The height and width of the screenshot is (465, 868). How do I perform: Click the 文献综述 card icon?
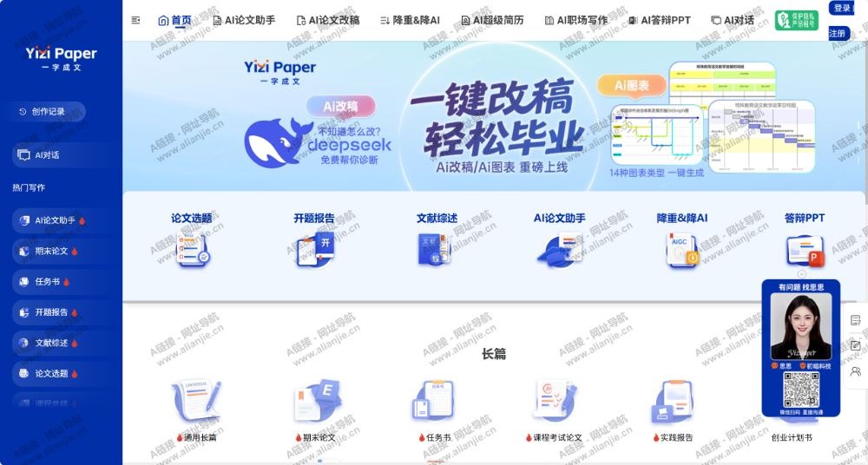437,250
